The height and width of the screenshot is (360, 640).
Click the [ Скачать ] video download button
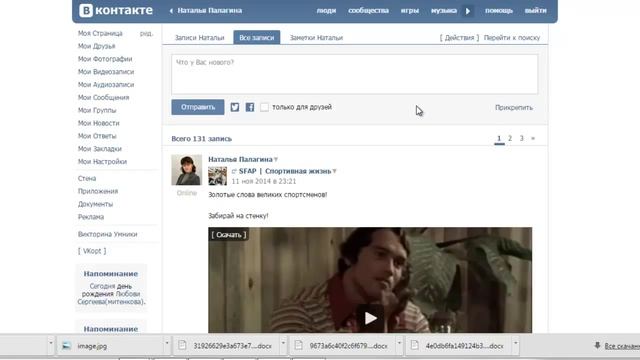click(229, 235)
